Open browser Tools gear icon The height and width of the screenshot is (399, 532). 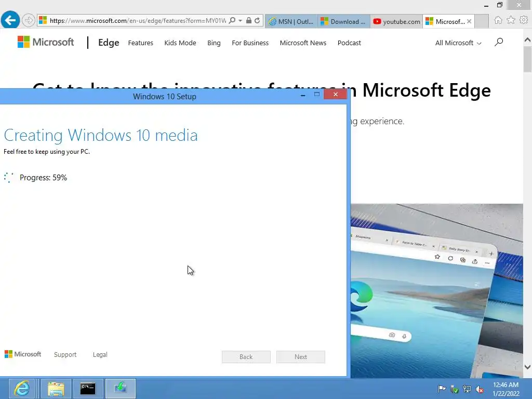pos(524,20)
